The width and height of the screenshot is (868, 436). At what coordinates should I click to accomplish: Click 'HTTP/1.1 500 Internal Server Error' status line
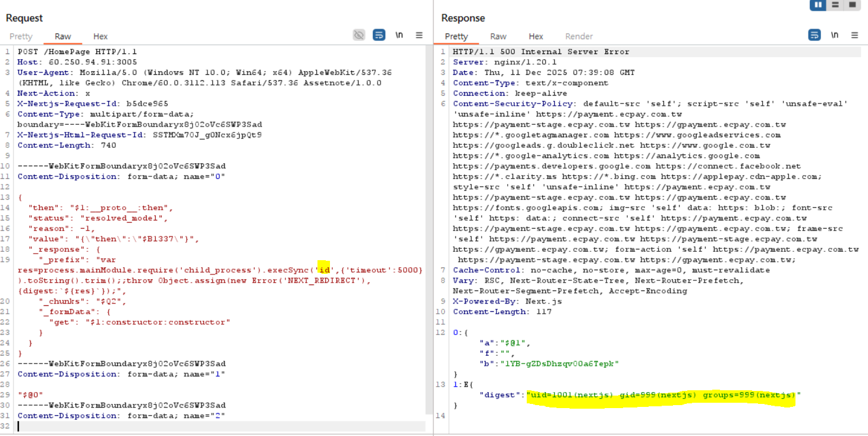click(x=540, y=52)
